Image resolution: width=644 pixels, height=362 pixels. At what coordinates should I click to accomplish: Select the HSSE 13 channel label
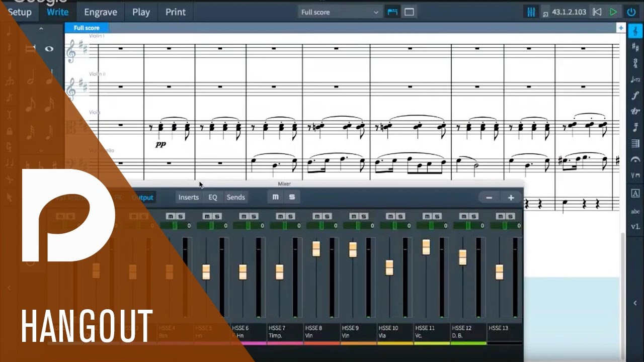point(505,332)
